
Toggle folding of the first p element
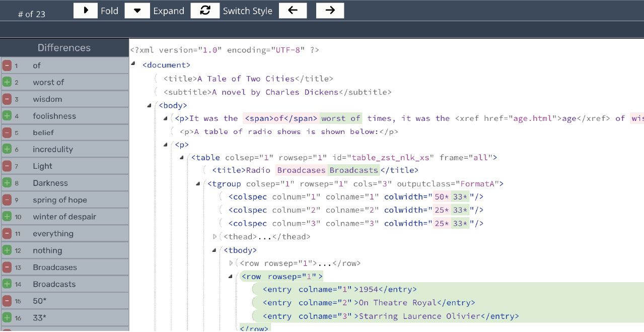point(165,118)
